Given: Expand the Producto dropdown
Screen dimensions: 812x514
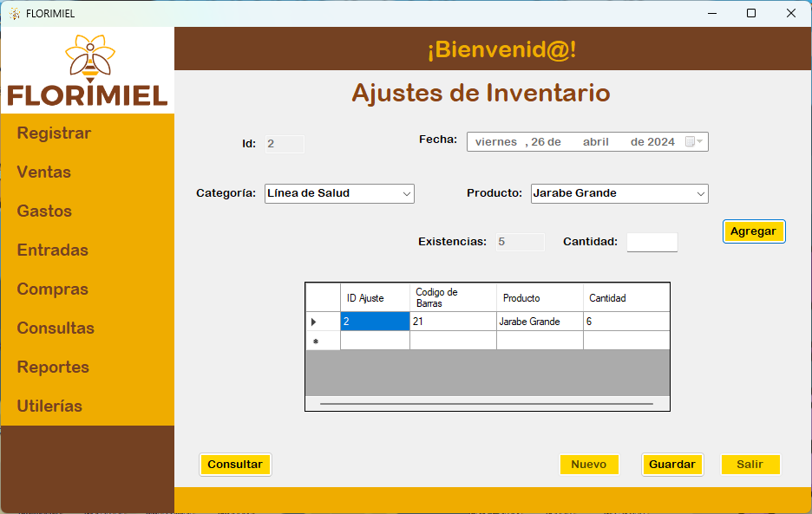Looking at the screenshot, I should click(700, 194).
